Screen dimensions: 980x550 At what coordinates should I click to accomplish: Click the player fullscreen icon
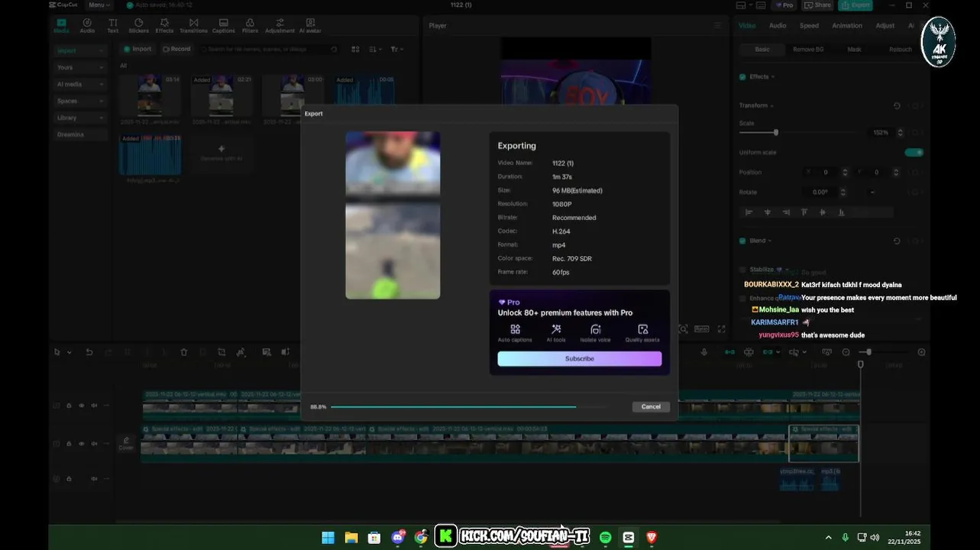720,328
